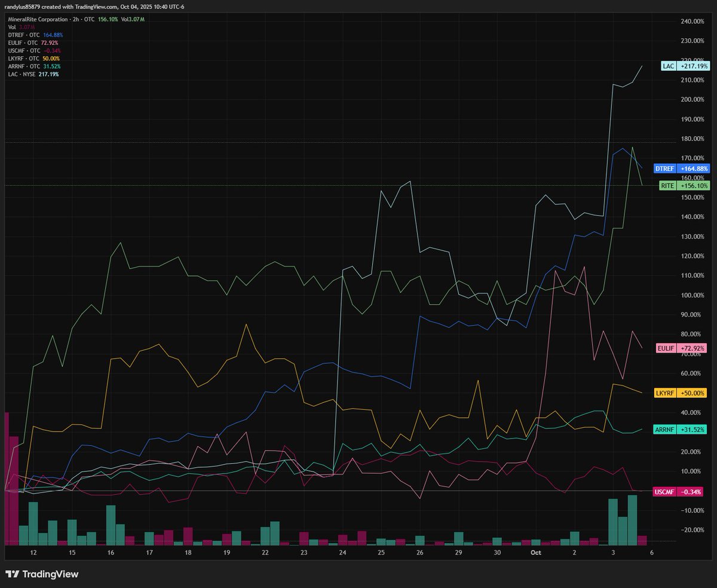Click the LKYRF +50.00% price scale label
The height and width of the screenshot is (588, 717).
[x=682, y=393]
